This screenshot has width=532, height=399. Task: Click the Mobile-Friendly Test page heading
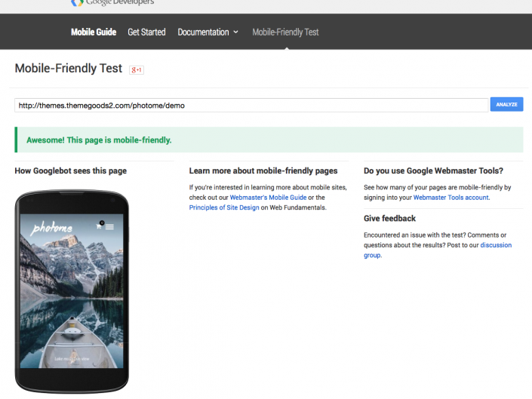[x=68, y=69]
